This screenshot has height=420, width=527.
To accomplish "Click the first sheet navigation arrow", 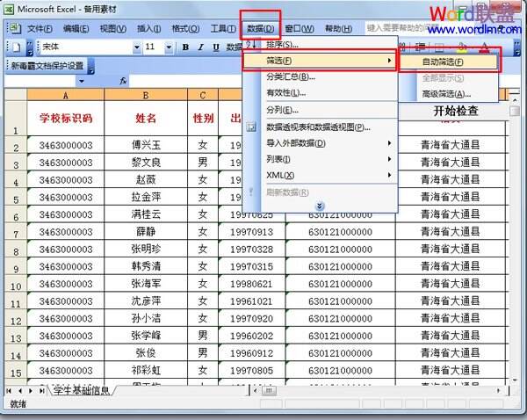I will 10,389.
